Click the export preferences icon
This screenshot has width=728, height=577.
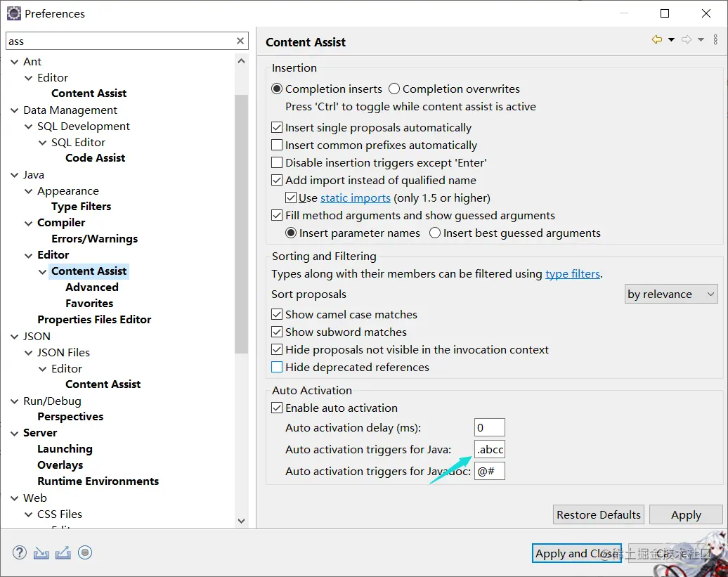[63, 553]
